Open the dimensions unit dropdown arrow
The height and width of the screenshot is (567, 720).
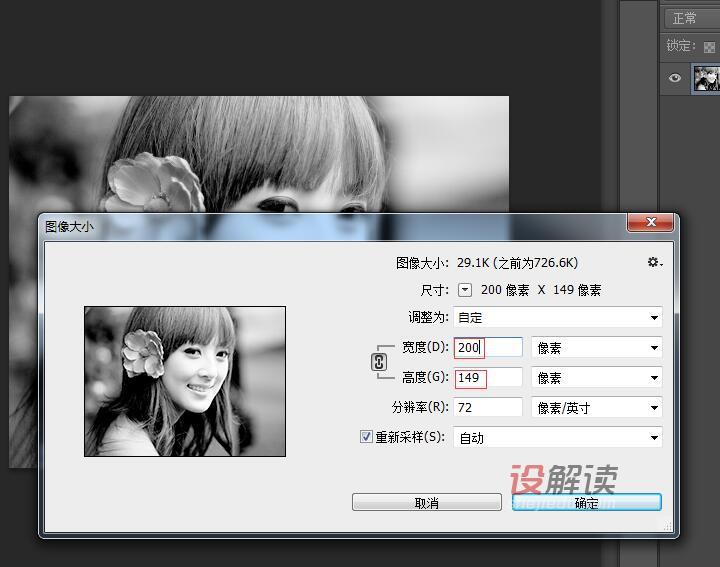tap(465, 290)
